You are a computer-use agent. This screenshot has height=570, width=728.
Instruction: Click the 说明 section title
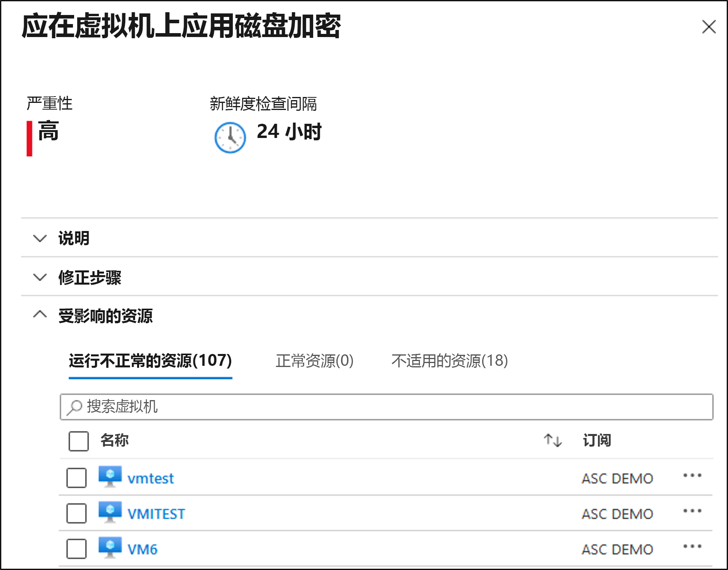pos(74,238)
